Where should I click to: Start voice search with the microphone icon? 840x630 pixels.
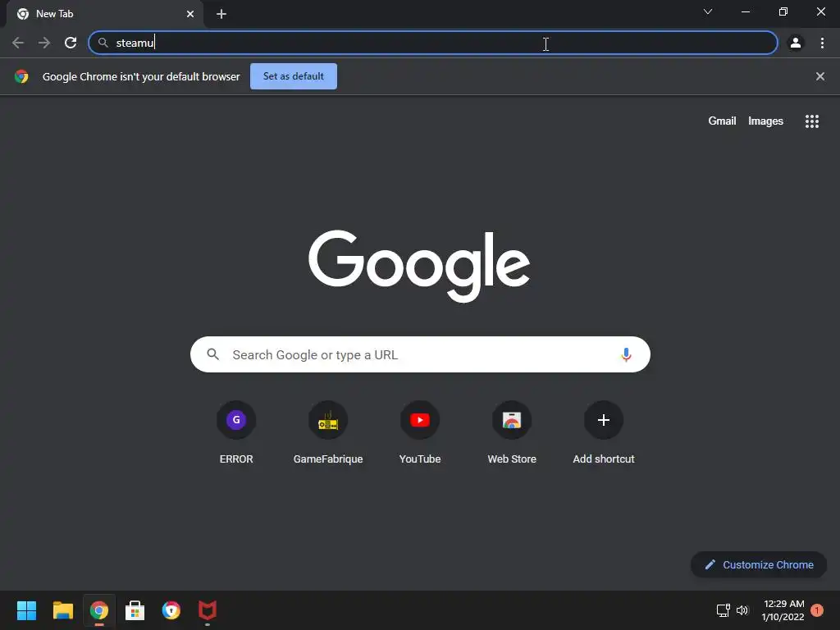pos(626,354)
